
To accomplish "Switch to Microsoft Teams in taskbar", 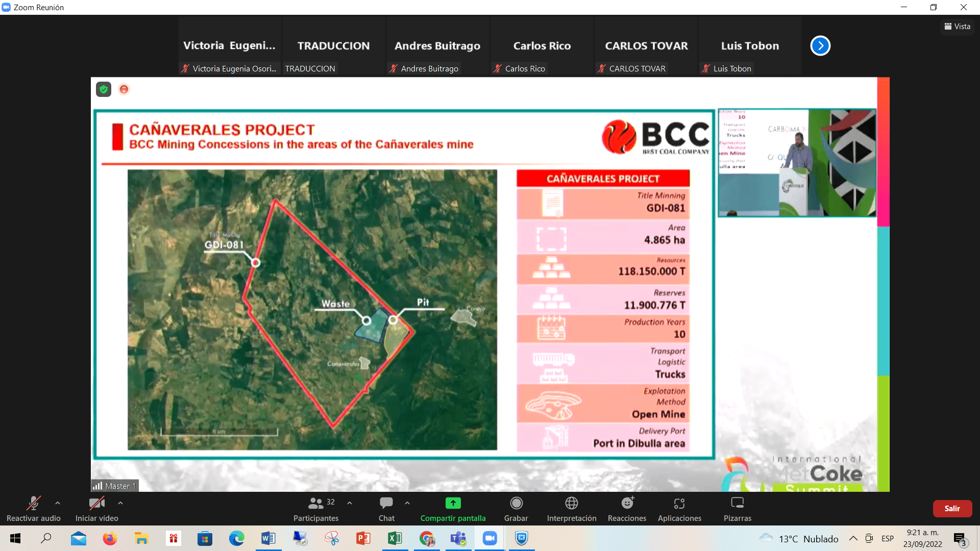I will [x=458, y=538].
